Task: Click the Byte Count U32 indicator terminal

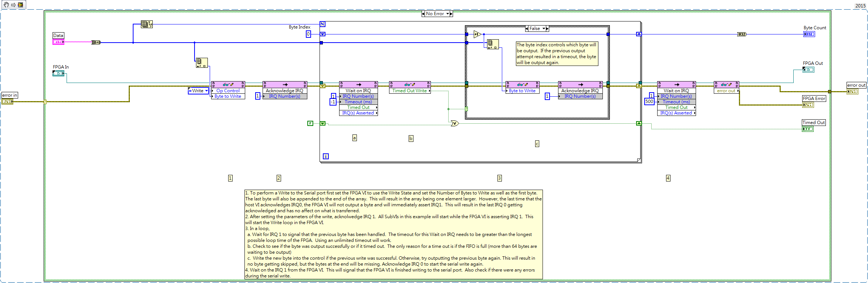Action: [x=809, y=34]
